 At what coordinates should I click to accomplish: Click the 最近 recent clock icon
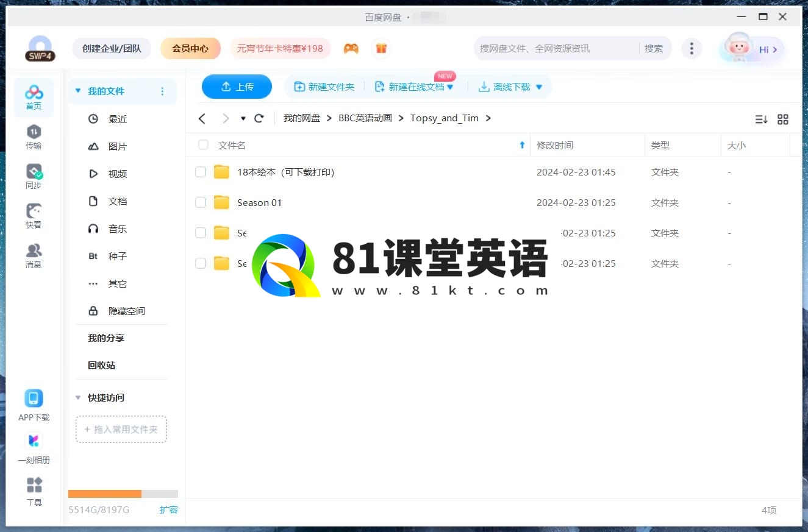pos(93,119)
